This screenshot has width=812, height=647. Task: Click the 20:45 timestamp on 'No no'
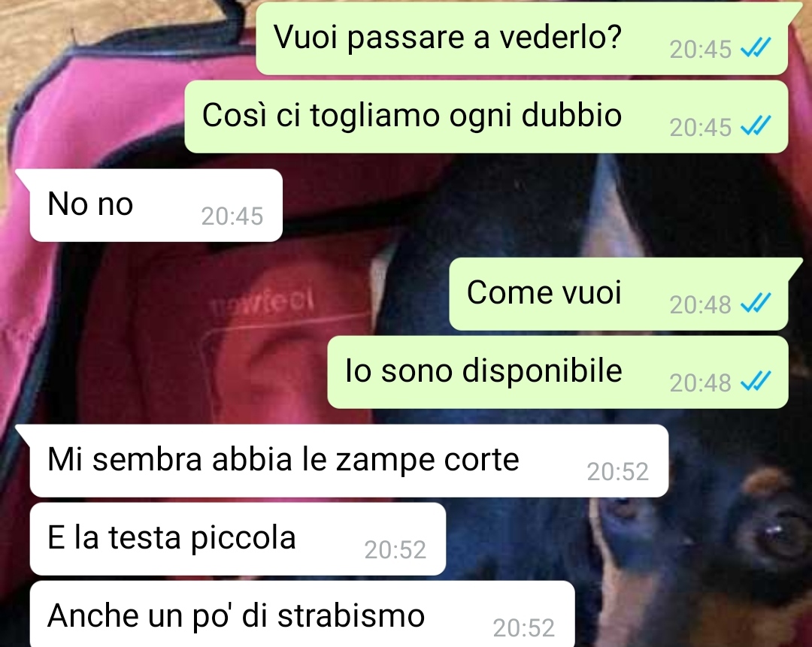pos(232,216)
